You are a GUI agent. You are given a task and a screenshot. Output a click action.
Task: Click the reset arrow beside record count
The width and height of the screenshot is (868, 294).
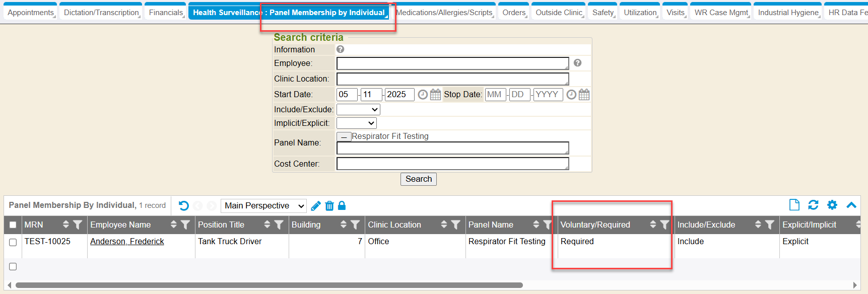tap(183, 205)
